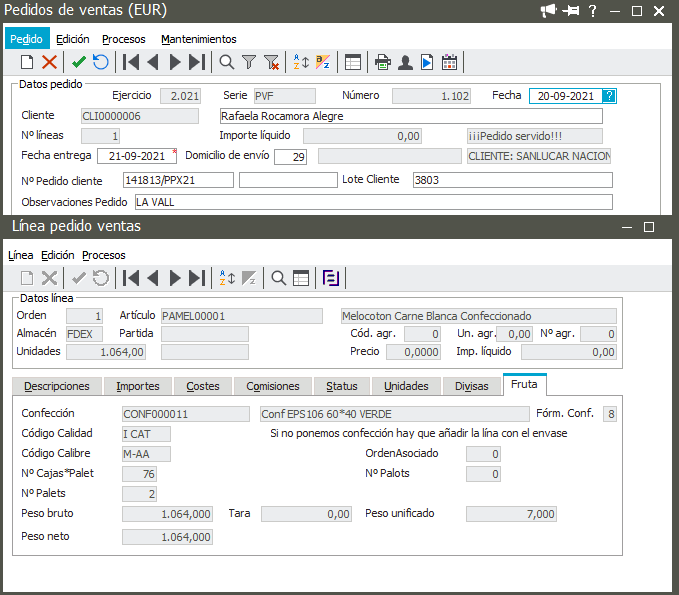The width and height of the screenshot is (679, 595).
Task: Open the Procesos menu in orders window
Action: pyautogui.click(x=124, y=39)
